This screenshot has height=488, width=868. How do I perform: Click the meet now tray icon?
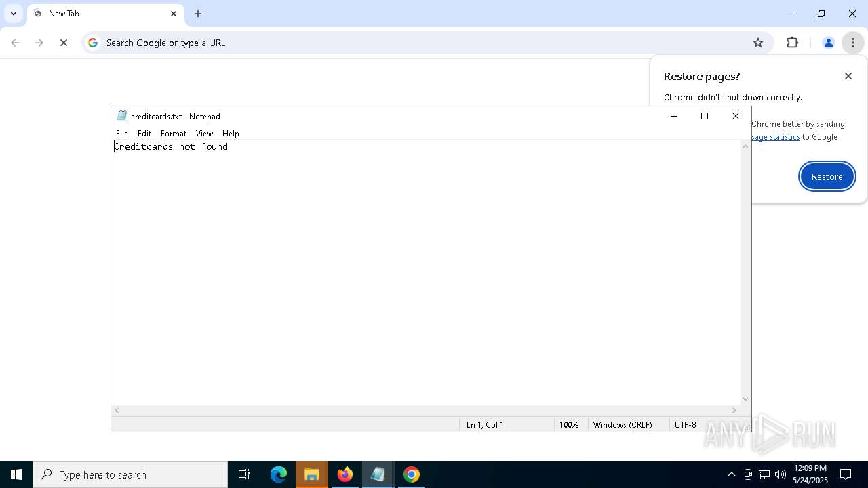(x=748, y=474)
